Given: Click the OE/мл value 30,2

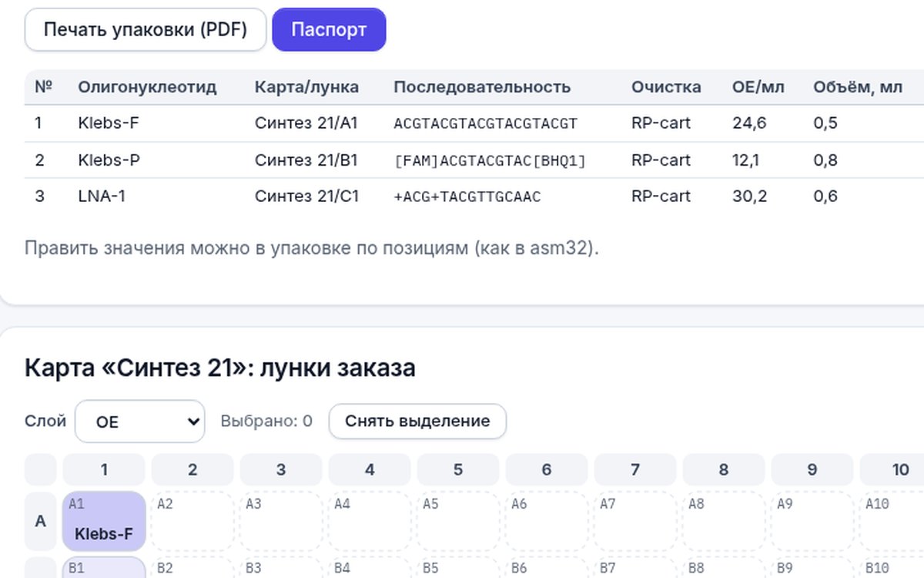Looking at the screenshot, I should 749,197.
